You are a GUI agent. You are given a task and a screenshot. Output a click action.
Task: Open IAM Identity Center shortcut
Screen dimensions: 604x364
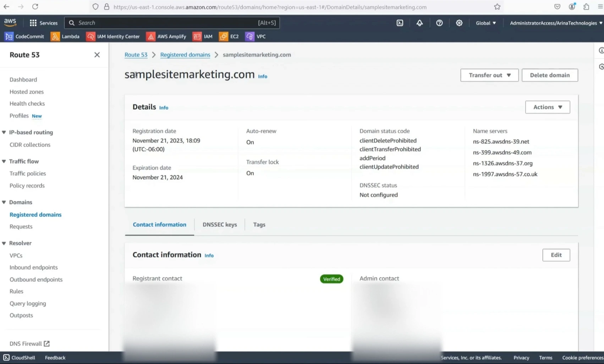(113, 36)
